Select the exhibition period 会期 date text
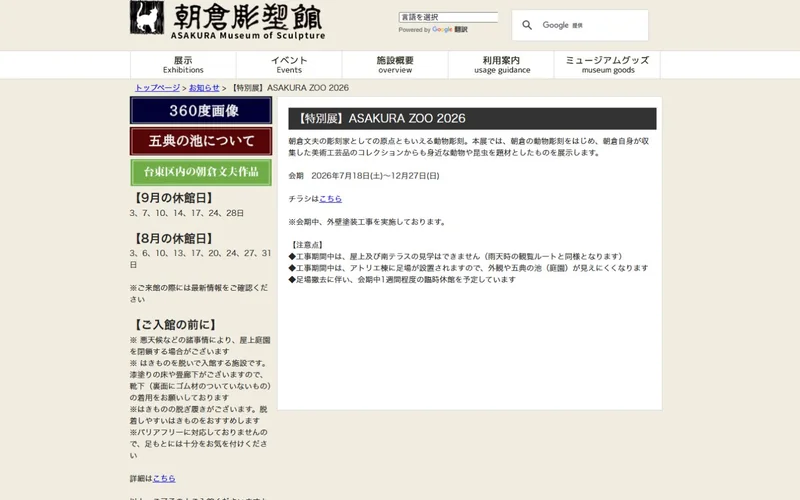 [364, 176]
